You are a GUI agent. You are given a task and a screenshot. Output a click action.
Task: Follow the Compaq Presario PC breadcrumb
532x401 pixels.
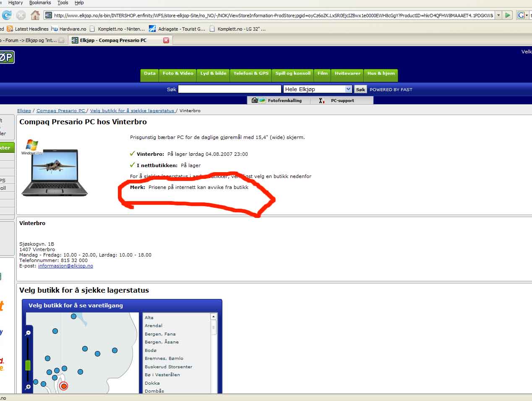pos(61,111)
